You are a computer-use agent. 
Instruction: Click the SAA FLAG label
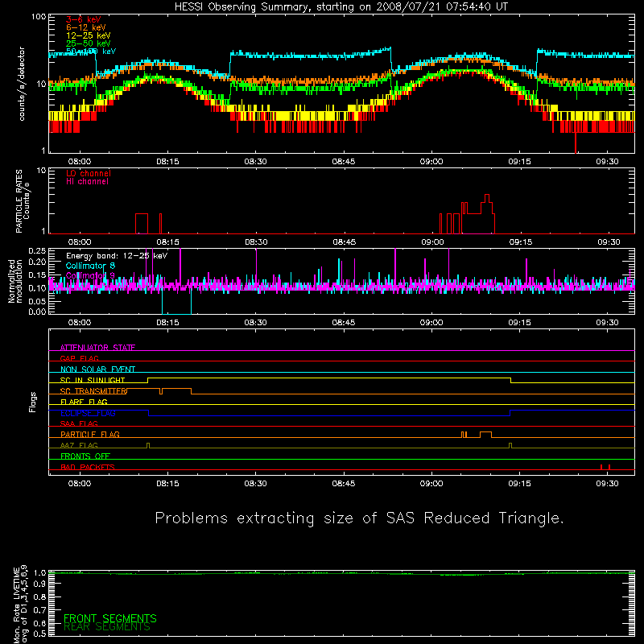coord(79,423)
